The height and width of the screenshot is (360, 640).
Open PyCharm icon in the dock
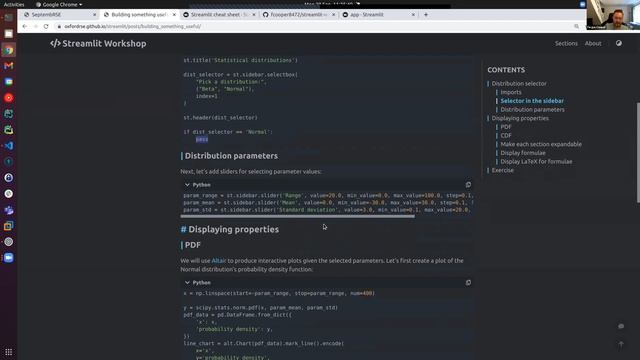(x=9, y=130)
